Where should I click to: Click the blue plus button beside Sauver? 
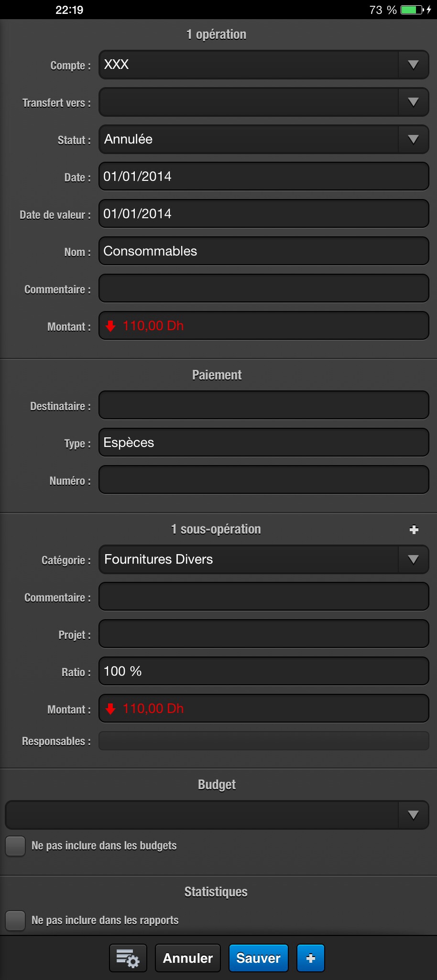(311, 958)
